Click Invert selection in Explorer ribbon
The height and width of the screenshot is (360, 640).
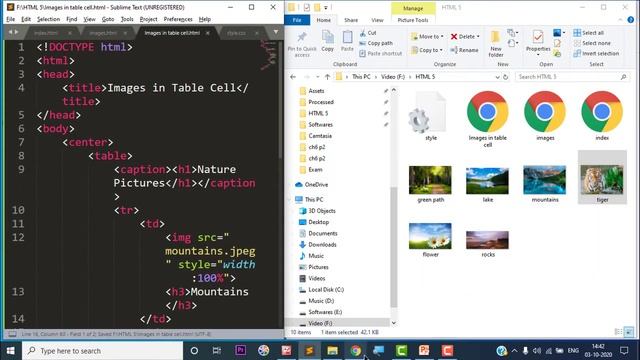596,53
